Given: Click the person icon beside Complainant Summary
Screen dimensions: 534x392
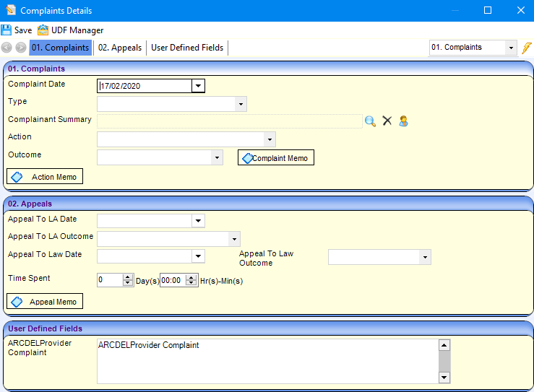Looking at the screenshot, I should click(x=403, y=121).
